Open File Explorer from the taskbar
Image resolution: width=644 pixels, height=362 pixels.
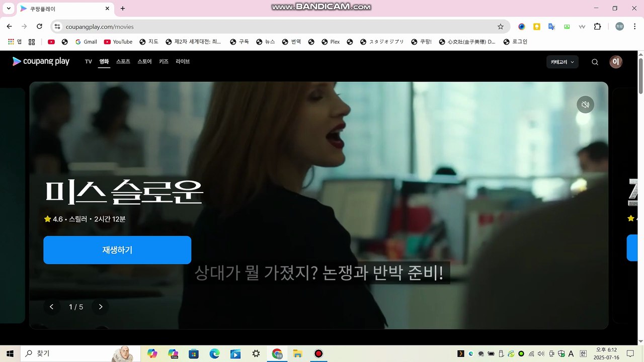(297, 353)
